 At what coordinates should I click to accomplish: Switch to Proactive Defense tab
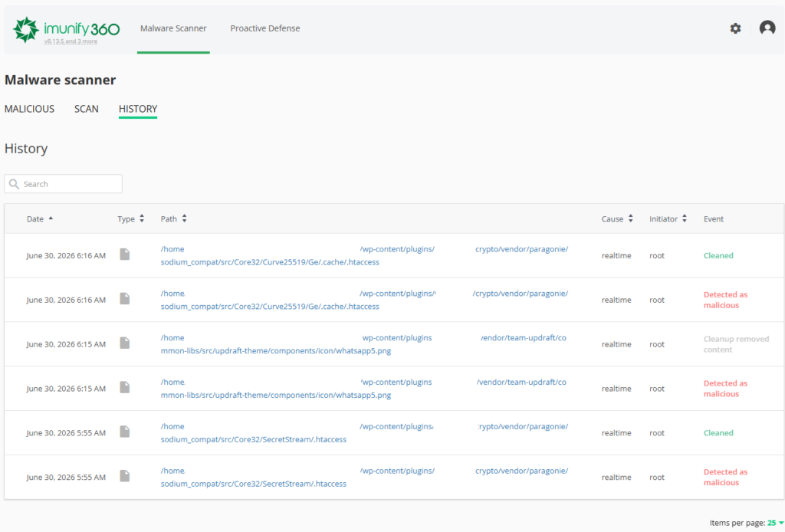pos(264,28)
